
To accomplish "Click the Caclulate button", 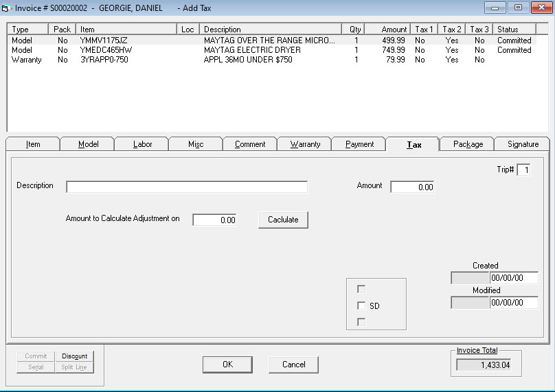I will 283,220.
